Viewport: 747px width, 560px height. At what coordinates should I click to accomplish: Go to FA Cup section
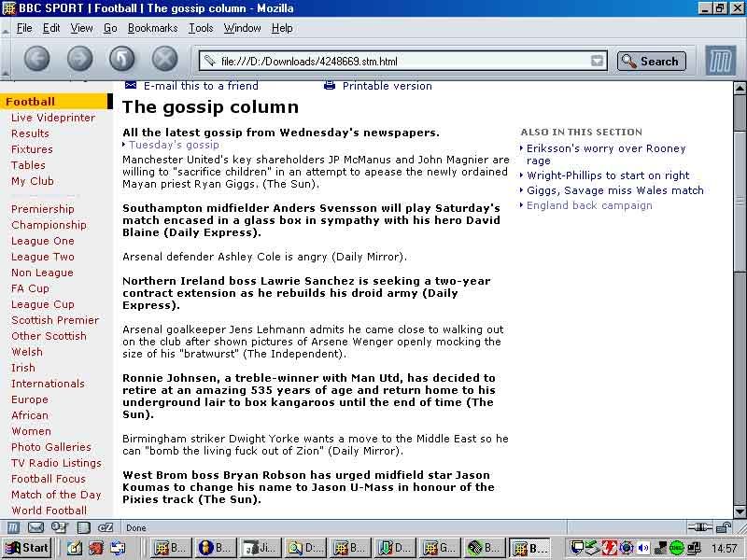pos(30,288)
